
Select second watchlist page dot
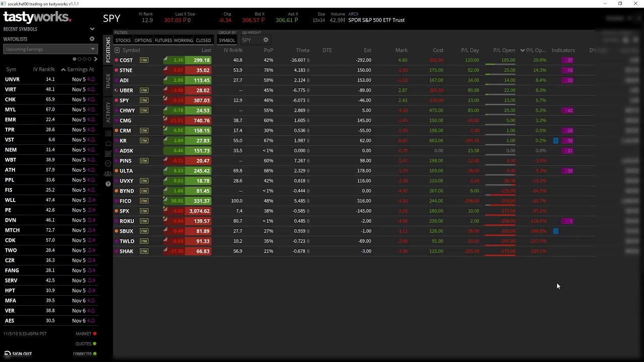tap(79, 59)
